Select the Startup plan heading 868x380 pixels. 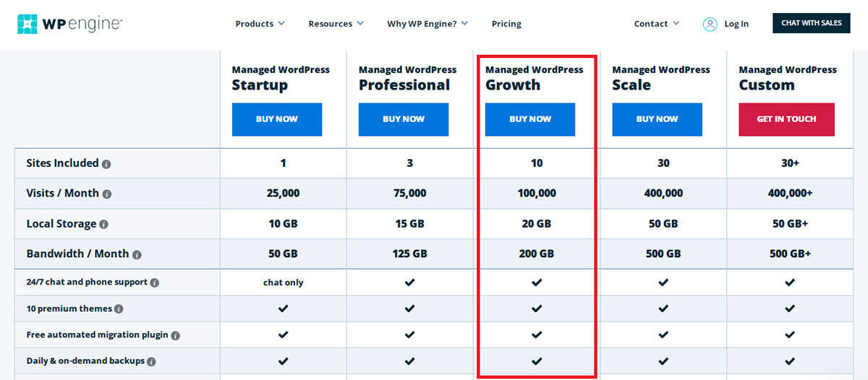pyautogui.click(x=260, y=85)
